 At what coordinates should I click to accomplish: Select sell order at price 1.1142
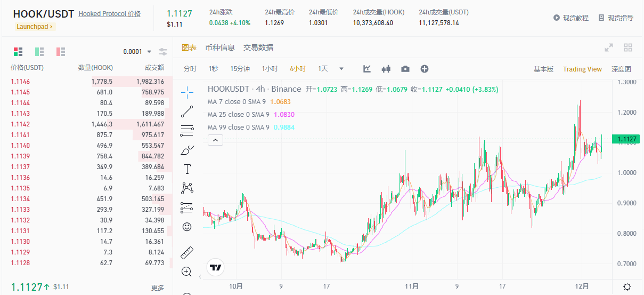pyautogui.click(x=87, y=124)
